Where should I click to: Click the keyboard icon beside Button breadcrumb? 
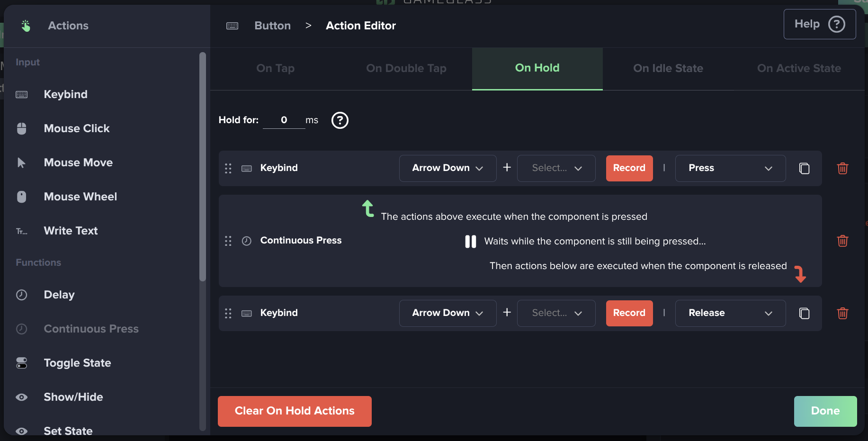click(x=232, y=26)
